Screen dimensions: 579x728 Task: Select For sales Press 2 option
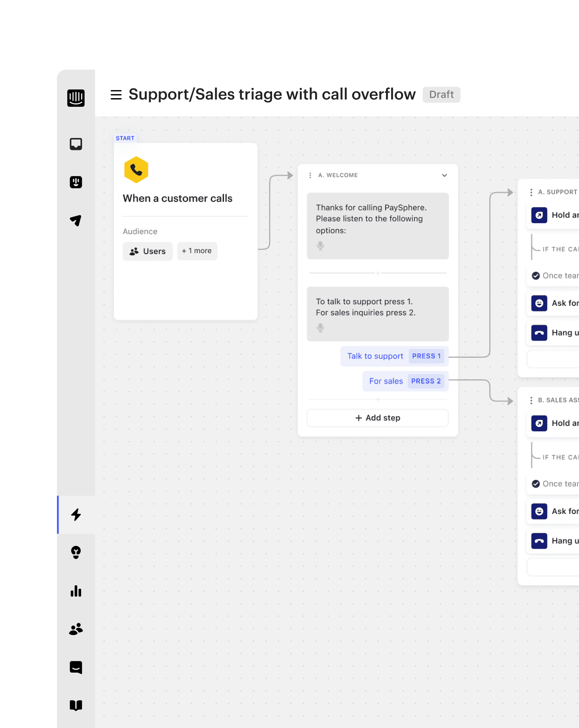[405, 381]
